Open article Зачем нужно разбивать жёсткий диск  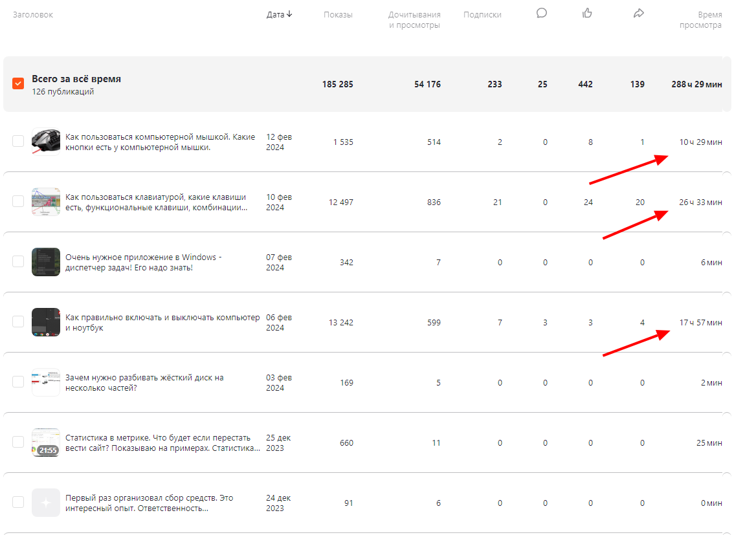tap(144, 383)
